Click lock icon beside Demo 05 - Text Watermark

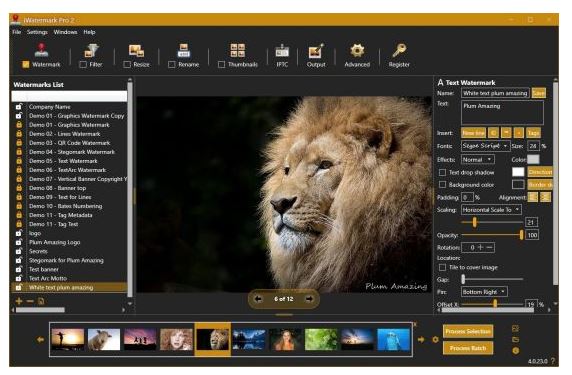coord(19,161)
